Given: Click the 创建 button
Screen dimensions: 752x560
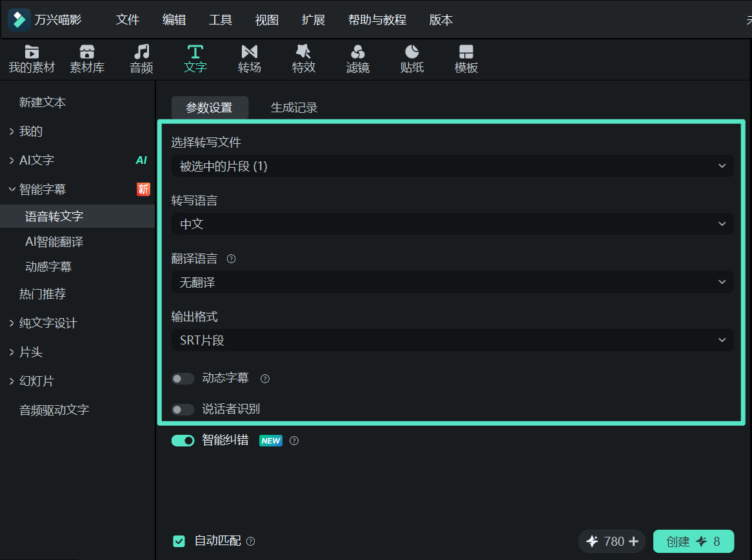Looking at the screenshot, I should (693, 541).
